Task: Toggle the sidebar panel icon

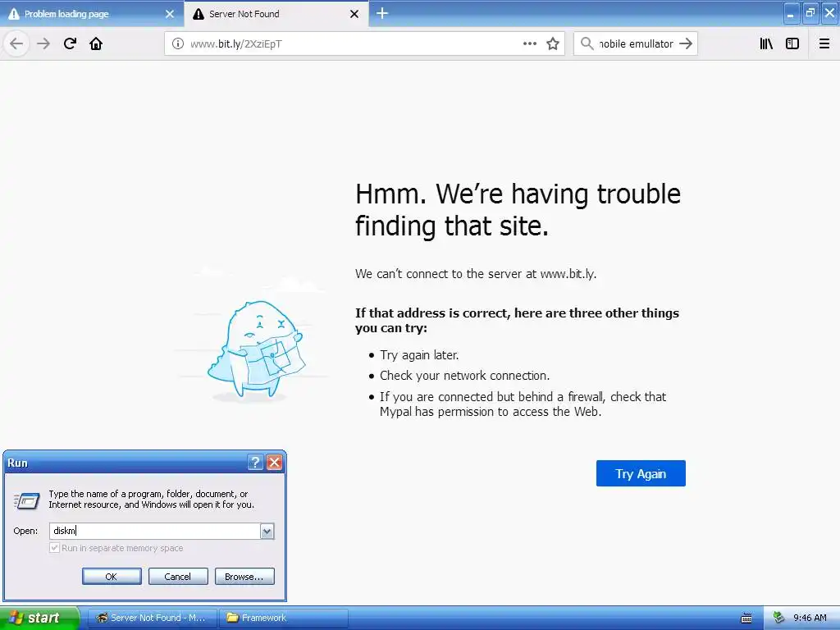Action: click(x=792, y=43)
